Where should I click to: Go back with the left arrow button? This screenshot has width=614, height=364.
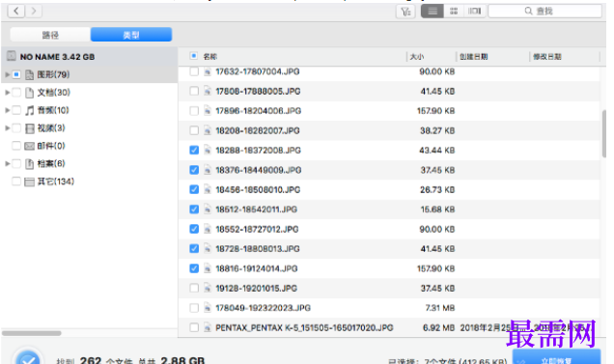pos(16,11)
